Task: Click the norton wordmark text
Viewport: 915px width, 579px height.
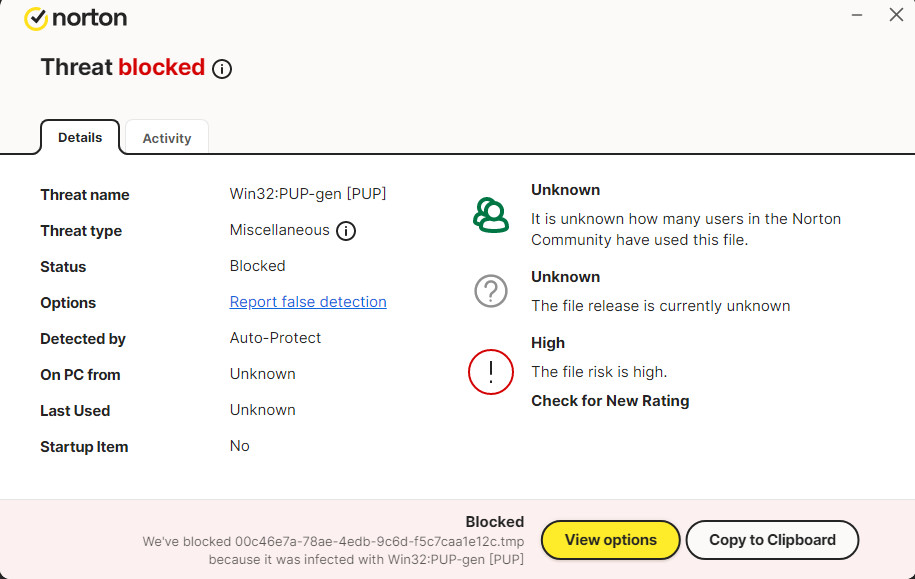Action: (89, 18)
